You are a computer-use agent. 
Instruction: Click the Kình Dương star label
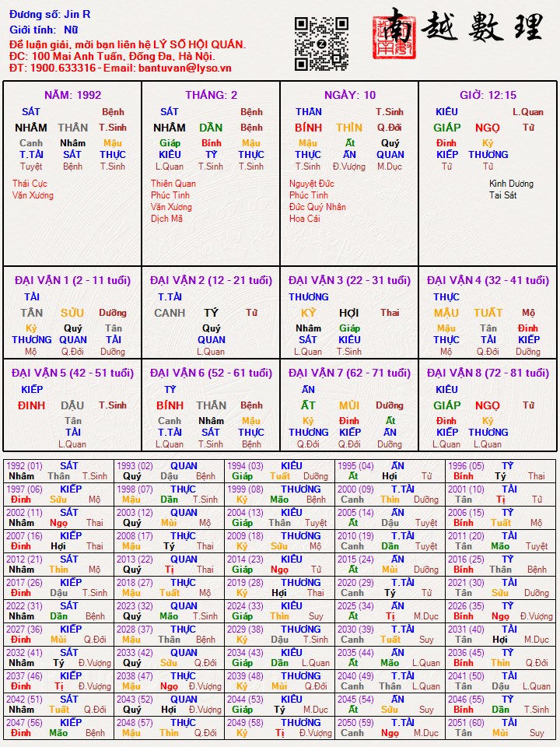click(511, 184)
